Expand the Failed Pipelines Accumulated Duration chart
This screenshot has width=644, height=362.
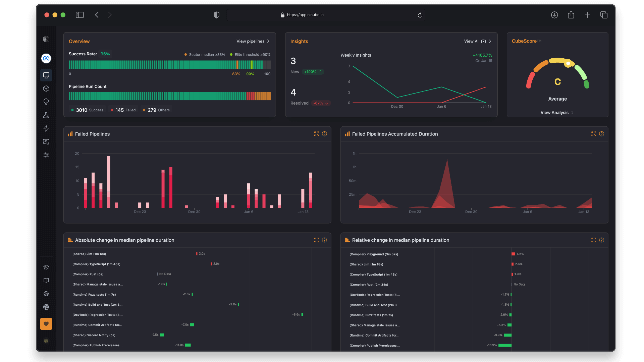click(593, 134)
